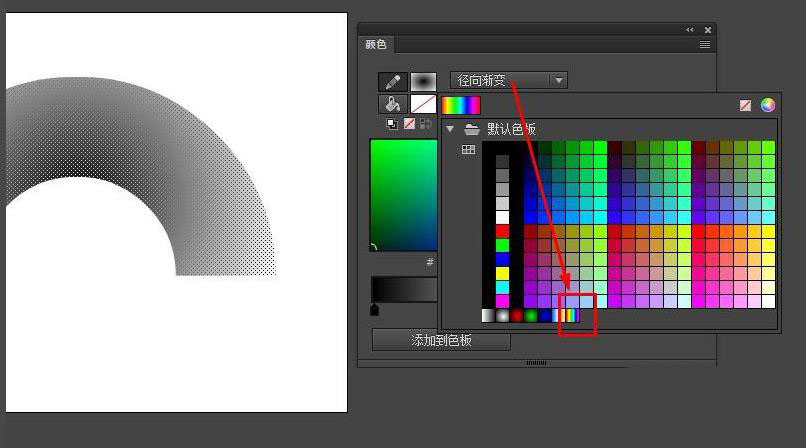Image resolution: width=806 pixels, height=448 pixels.
Task: Click the dropdown arrow next to 径向渐变
Action: click(x=559, y=80)
